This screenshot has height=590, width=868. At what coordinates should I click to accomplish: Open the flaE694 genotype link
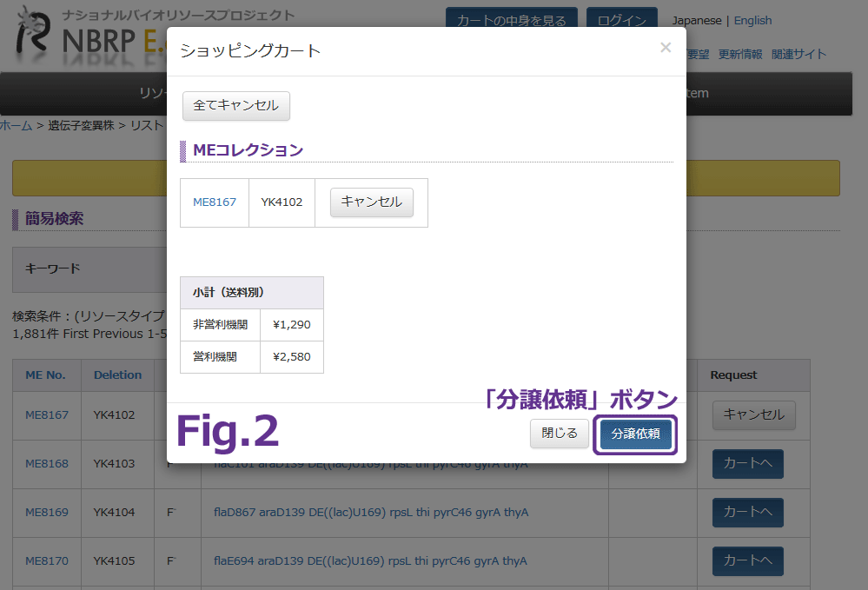pyautogui.click(x=370, y=560)
